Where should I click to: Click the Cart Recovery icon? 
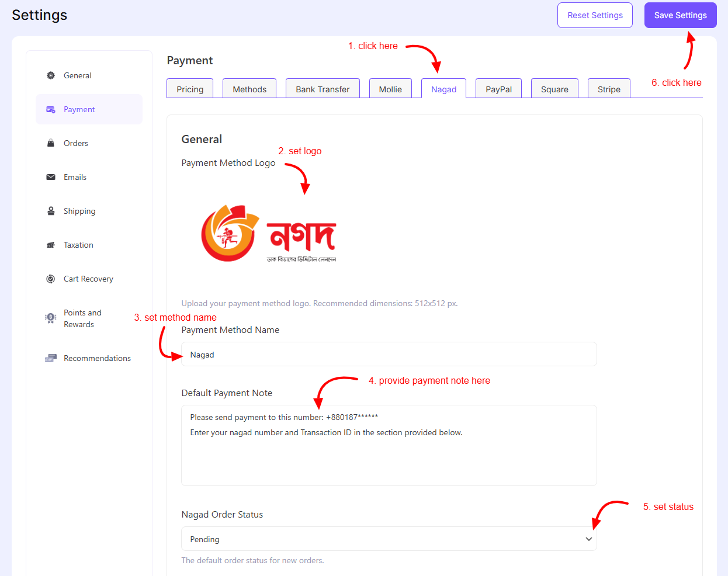click(x=51, y=279)
